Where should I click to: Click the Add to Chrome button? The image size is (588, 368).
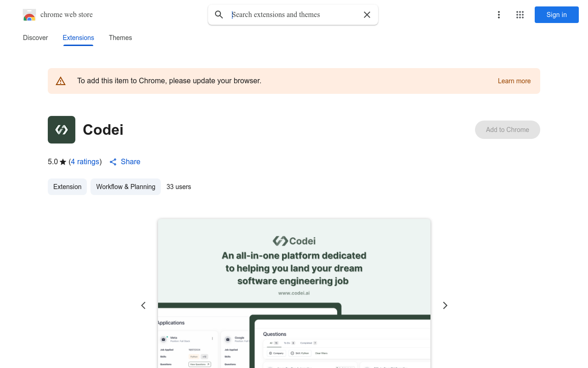coord(508,130)
